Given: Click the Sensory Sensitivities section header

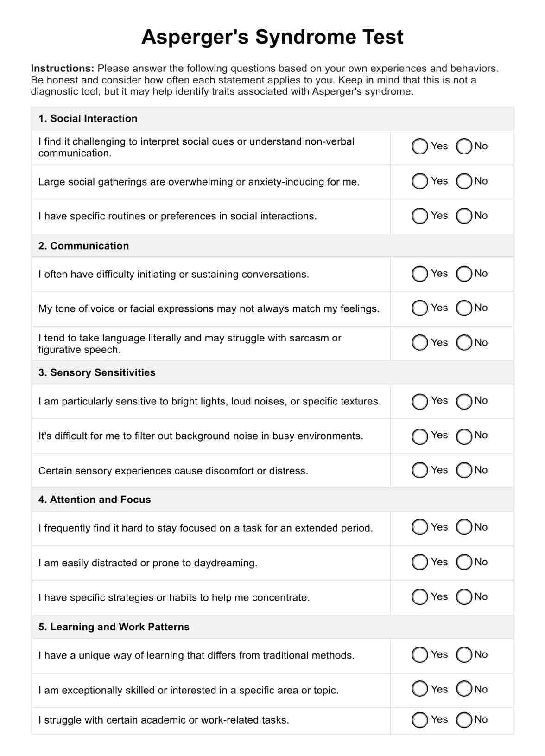Looking at the screenshot, I should pos(97,373).
